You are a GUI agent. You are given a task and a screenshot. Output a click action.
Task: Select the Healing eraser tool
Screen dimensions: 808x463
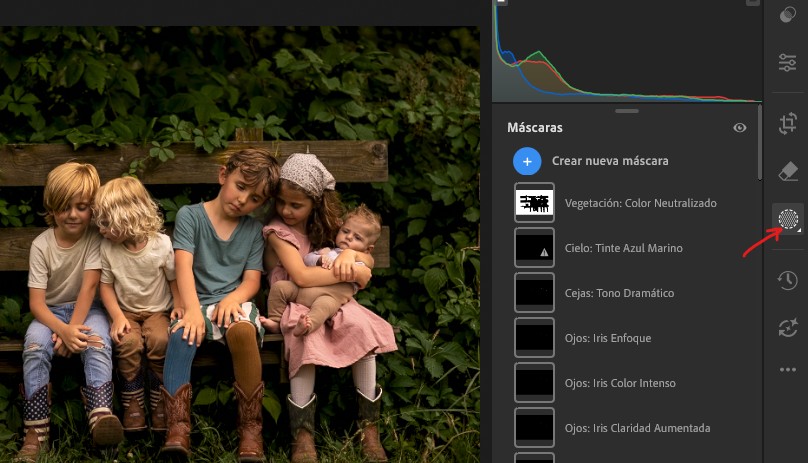tap(787, 170)
